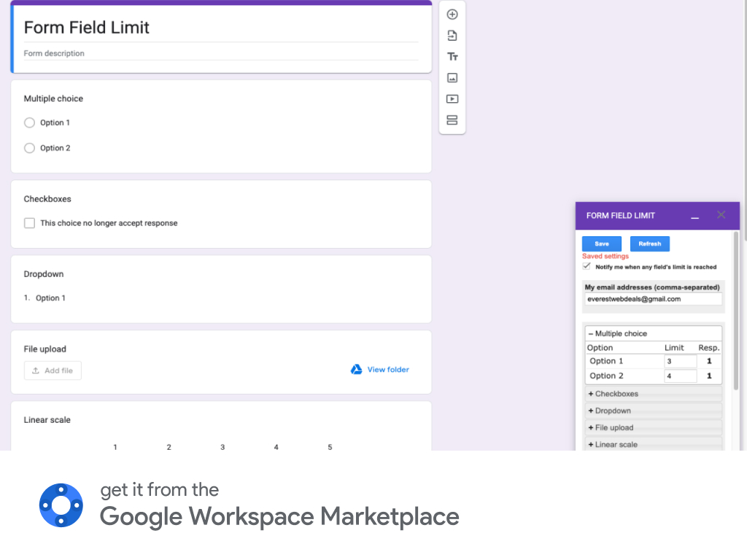Collapse the Multiple choice section in sidebar
747x560 pixels.
pyautogui.click(x=617, y=334)
